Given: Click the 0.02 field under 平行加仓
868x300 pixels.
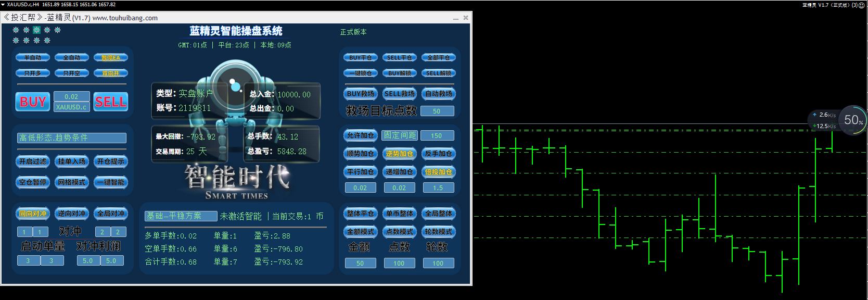Looking at the screenshot, I should [360, 187].
